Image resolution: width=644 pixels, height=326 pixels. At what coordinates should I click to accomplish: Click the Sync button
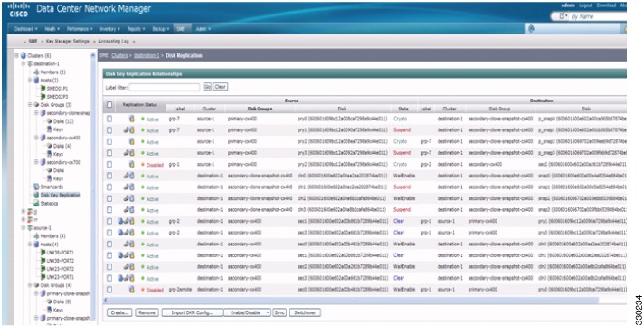pyautogui.click(x=279, y=312)
